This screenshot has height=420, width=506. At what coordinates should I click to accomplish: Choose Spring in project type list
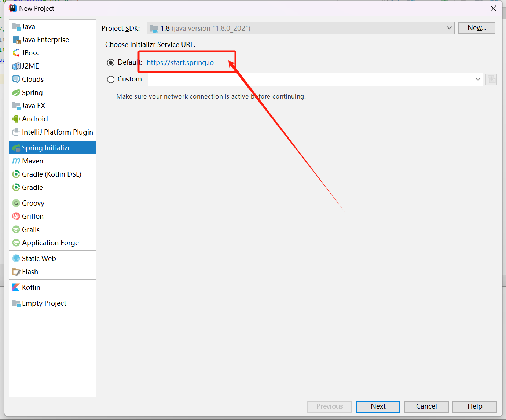point(52,92)
